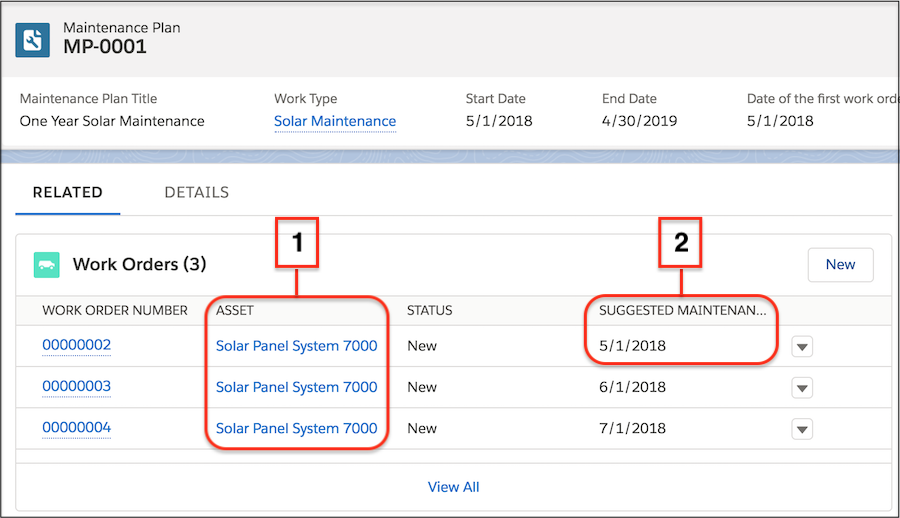
Task: Open work order 00000002
Action: click(x=76, y=345)
